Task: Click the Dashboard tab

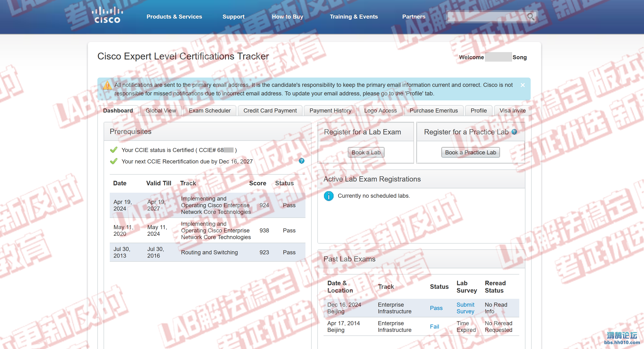Action: coord(118,111)
